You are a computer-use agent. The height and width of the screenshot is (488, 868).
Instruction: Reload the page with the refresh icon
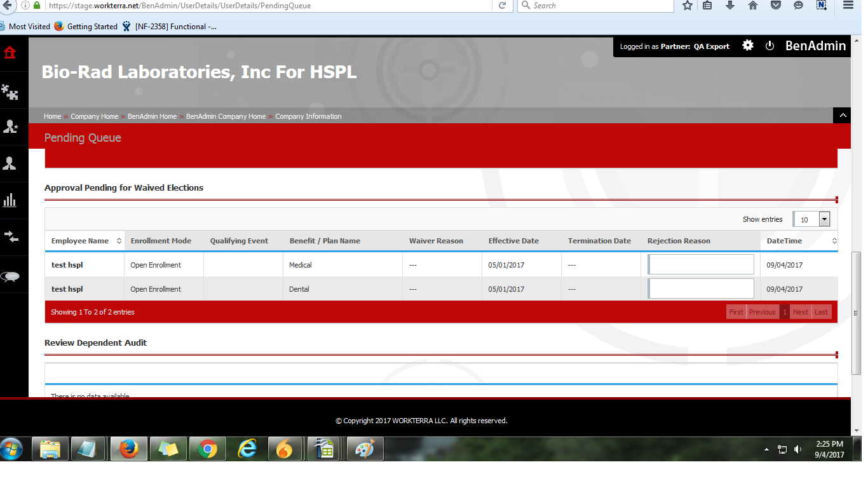tap(502, 5)
